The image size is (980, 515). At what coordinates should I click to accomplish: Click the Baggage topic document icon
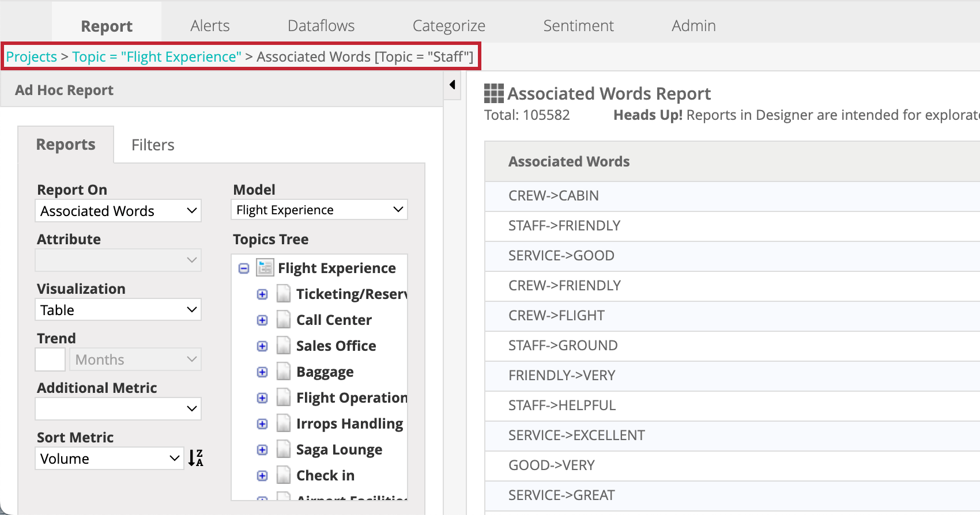point(283,372)
